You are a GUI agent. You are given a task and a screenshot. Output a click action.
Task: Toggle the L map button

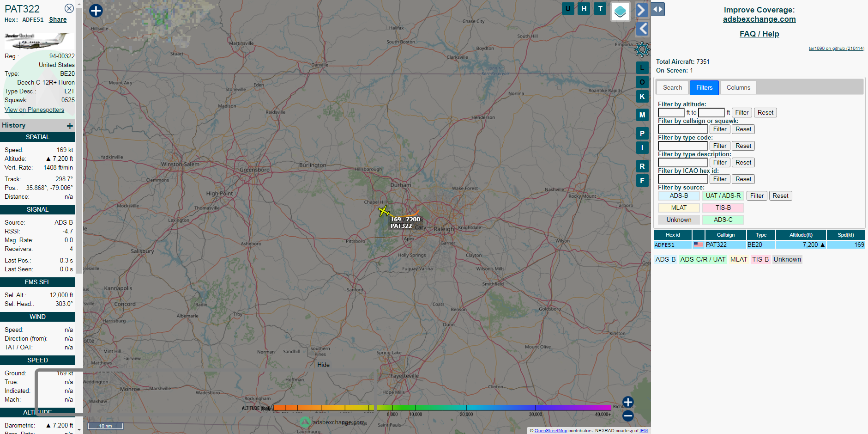(642, 67)
